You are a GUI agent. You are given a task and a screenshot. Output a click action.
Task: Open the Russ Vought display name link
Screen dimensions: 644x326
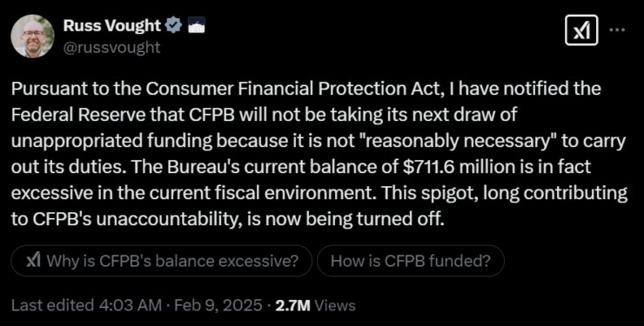(x=111, y=26)
